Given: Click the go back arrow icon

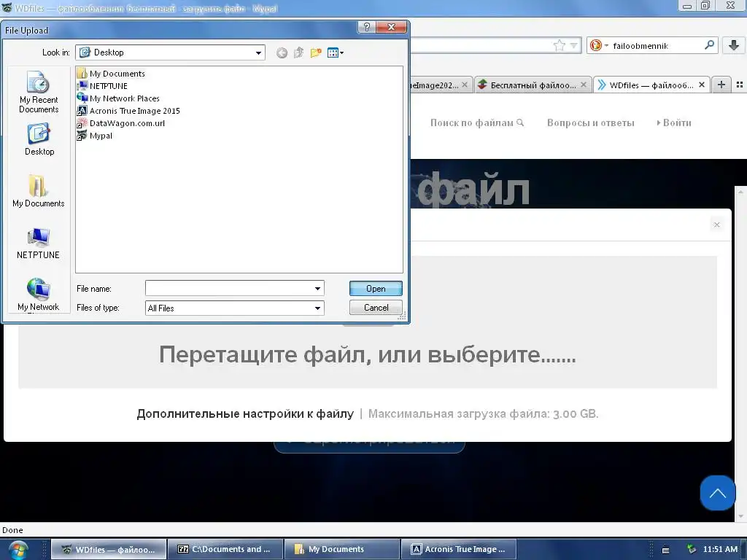Looking at the screenshot, I should coord(282,52).
